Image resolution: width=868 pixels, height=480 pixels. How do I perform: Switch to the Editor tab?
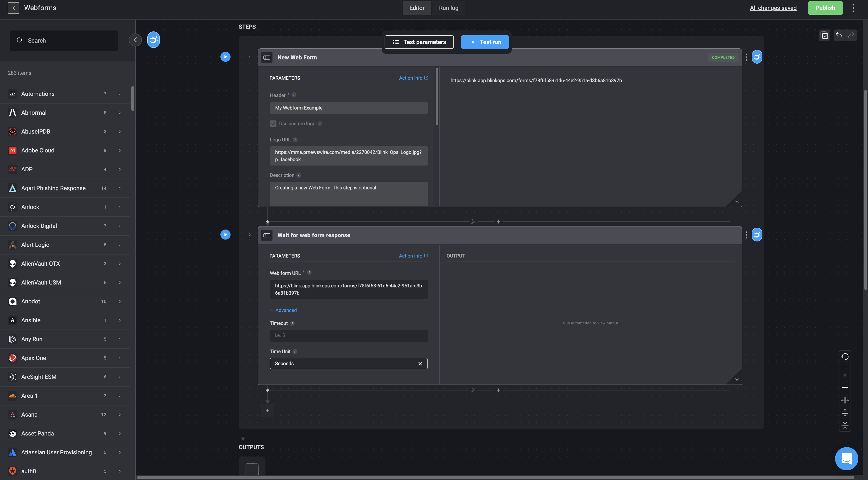(417, 8)
